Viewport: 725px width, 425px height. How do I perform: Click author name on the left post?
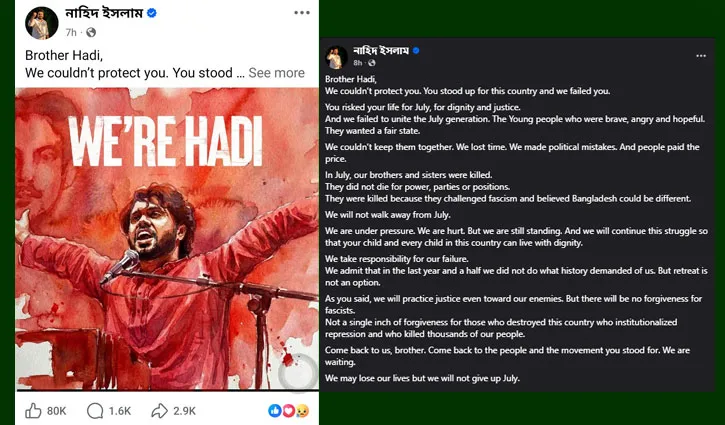[x=103, y=14]
